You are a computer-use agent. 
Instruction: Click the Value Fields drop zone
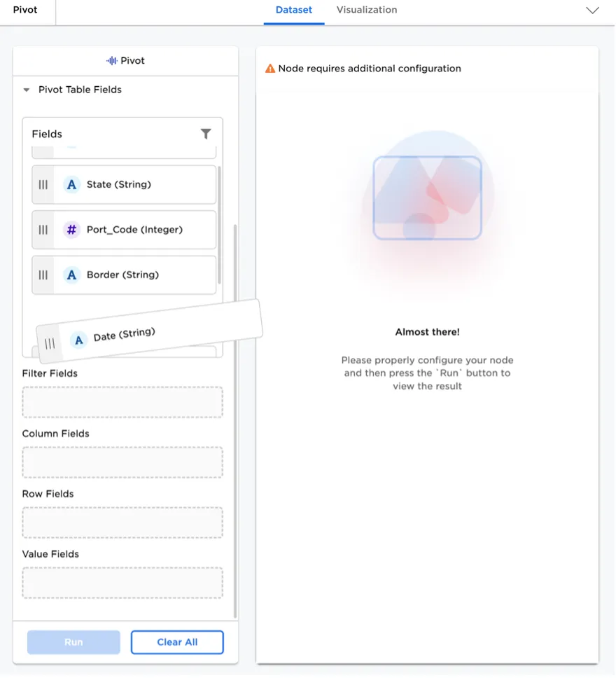(122, 583)
